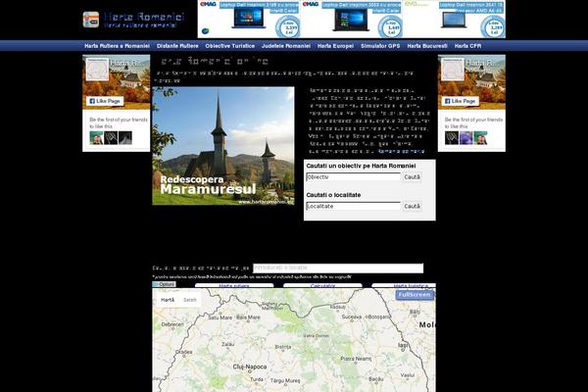Click Turda on the map
588x392 pixels.
tap(257, 379)
